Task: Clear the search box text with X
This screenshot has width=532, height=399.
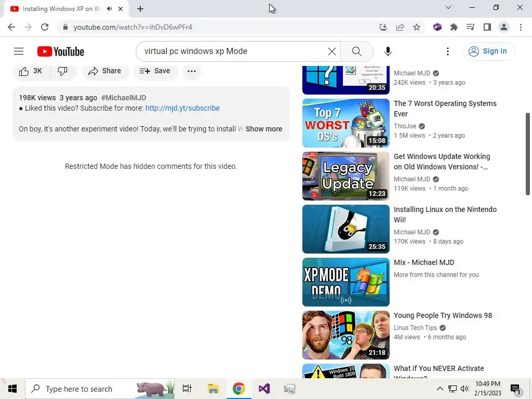Action: pos(332,51)
